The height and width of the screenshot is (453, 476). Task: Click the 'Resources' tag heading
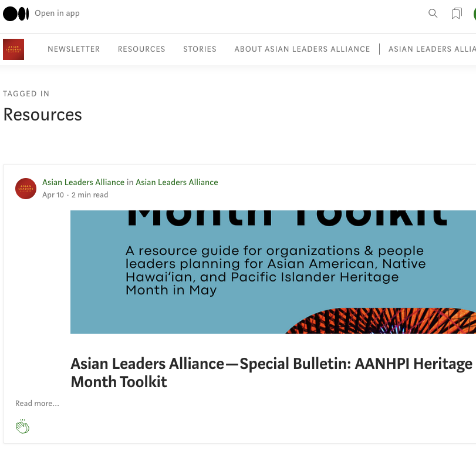42,115
